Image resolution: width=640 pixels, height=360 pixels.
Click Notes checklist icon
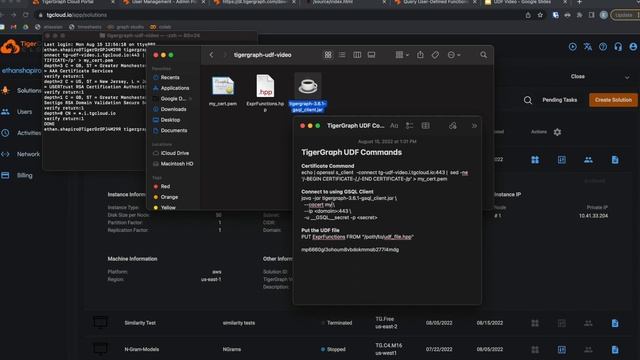pyautogui.click(x=409, y=126)
